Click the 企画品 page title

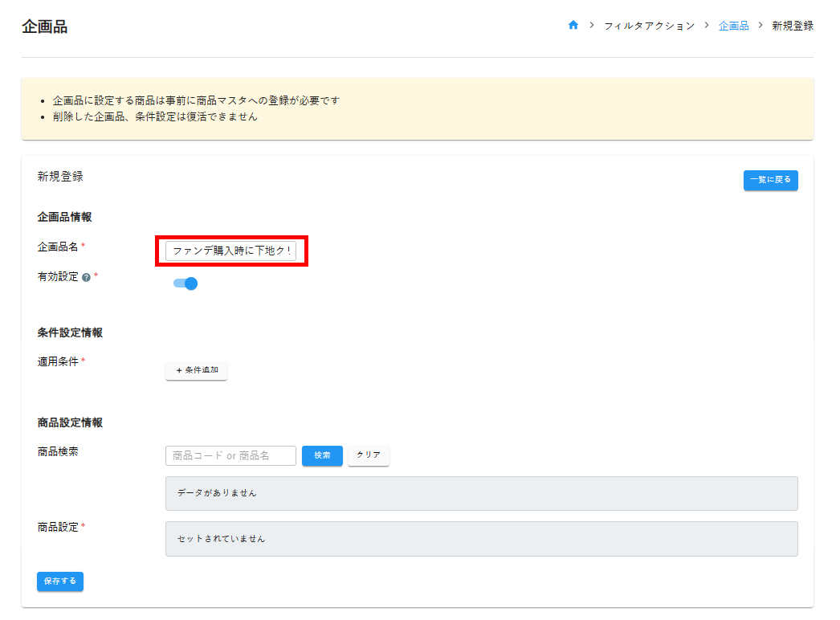point(45,27)
